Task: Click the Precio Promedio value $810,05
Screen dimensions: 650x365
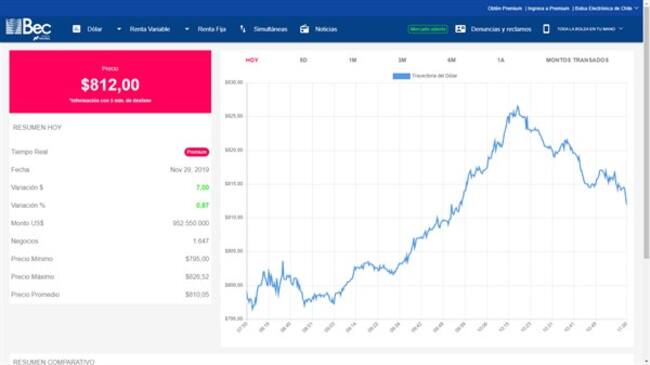Action: tap(197, 294)
